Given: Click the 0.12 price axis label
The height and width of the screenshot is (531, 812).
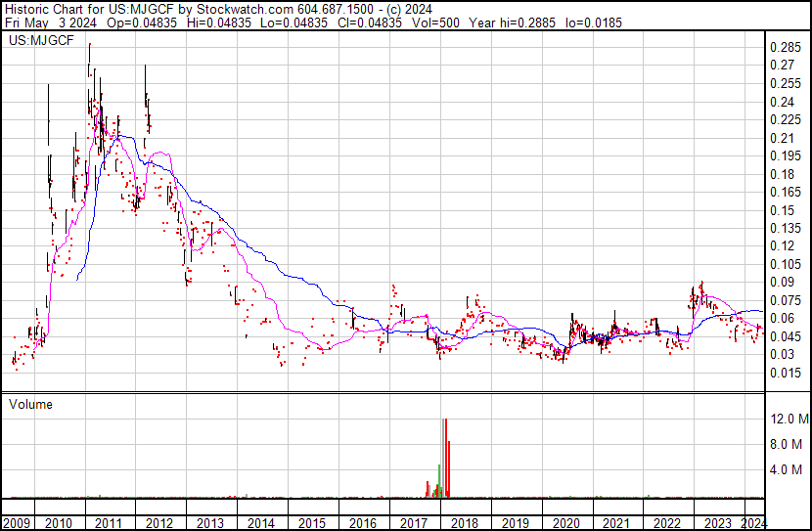Looking at the screenshot, I should point(782,245).
